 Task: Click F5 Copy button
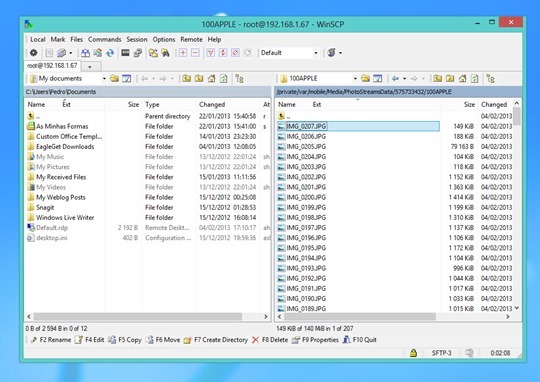coord(124,340)
